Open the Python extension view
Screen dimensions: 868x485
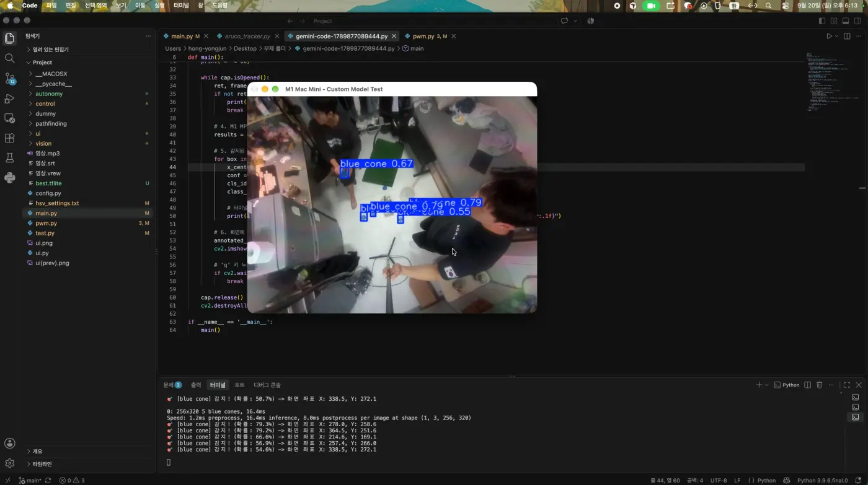[9, 178]
